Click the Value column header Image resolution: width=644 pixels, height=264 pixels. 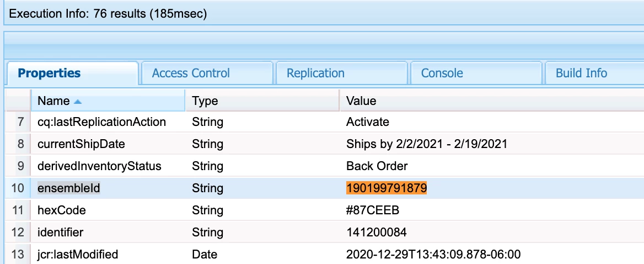click(x=361, y=101)
